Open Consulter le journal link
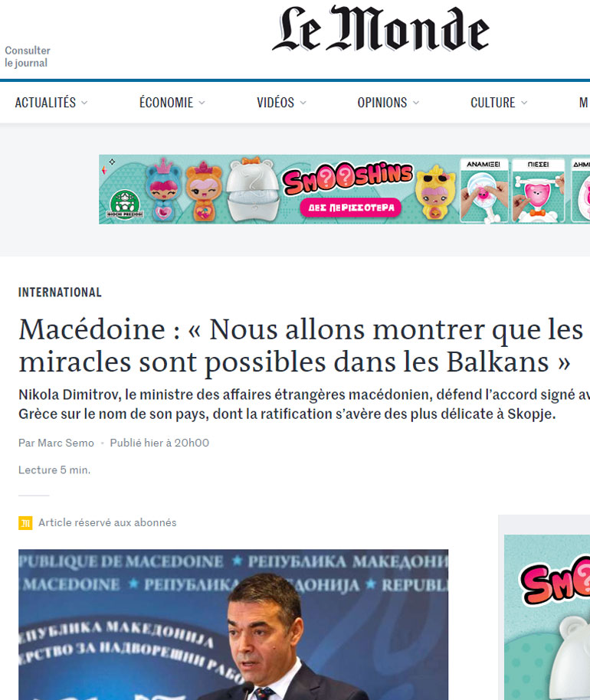Screen dimensions: 590x700 [x=28, y=57]
